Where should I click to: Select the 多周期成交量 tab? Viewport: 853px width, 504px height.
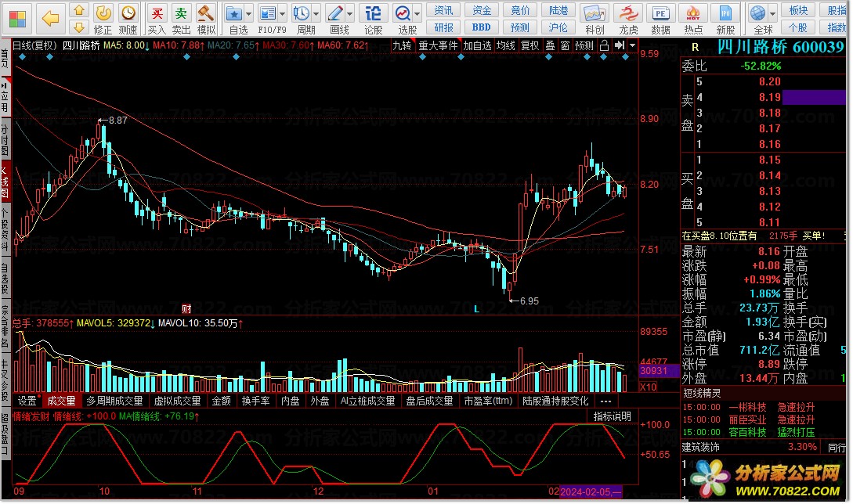115,401
